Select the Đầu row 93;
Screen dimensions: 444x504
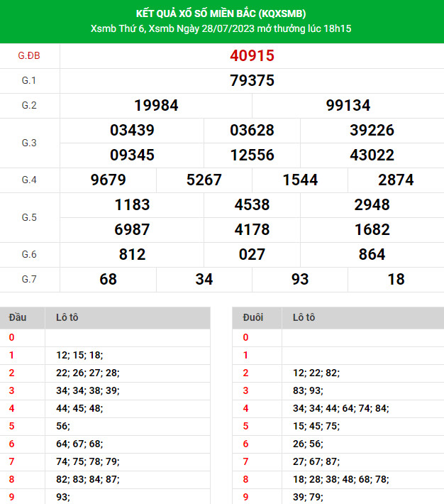(x=105, y=497)
